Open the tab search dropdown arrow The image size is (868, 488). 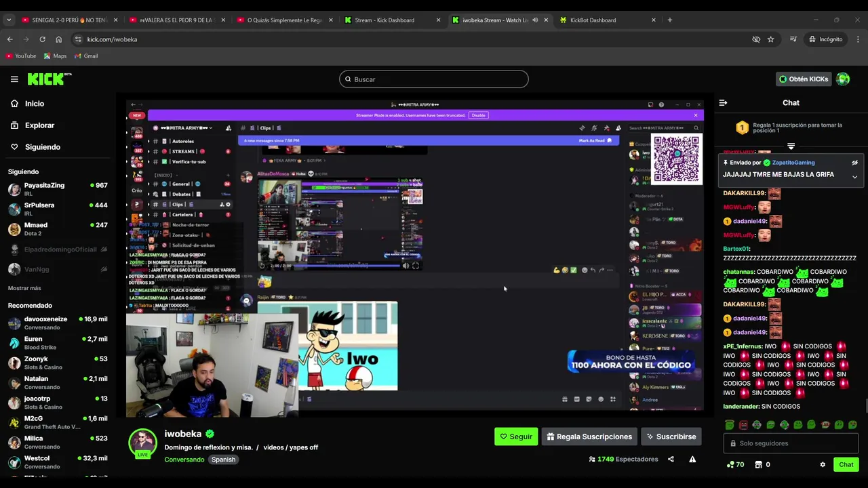click(x=8, y=20)
